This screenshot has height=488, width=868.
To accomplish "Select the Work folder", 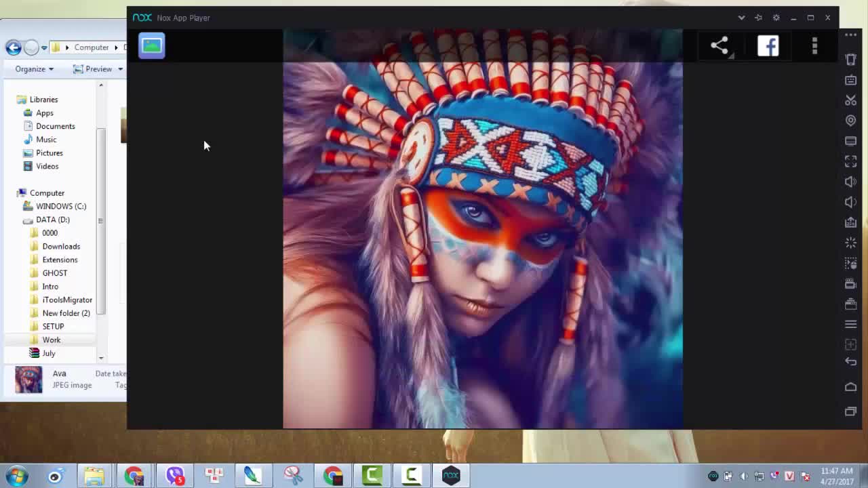I will [51, 340].
